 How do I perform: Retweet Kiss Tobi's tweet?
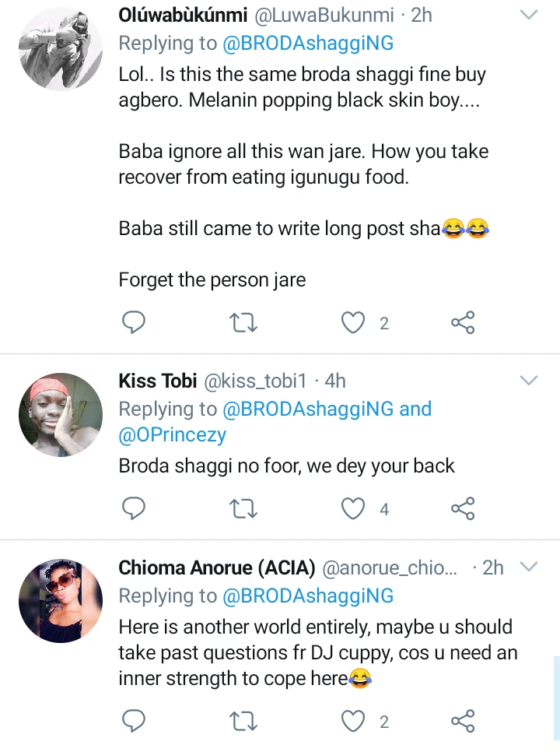(244, 508)
